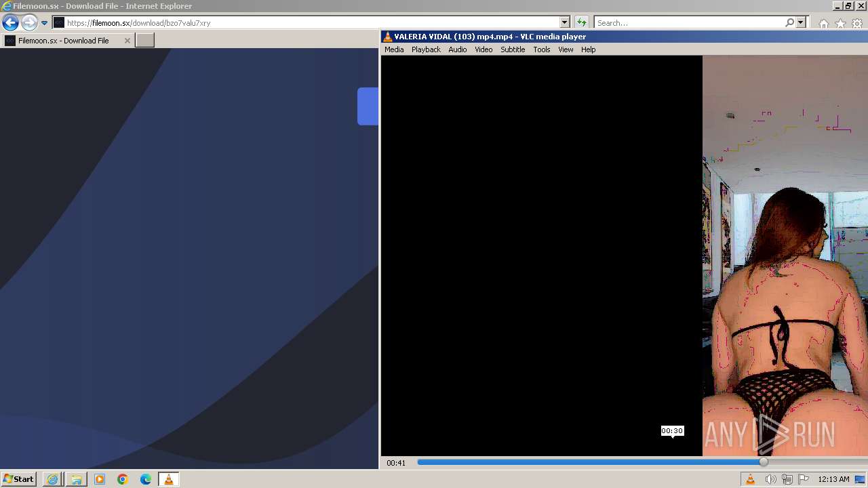Screen dimensions: 868x488
Task: Open Internet Explorer Tools gear
Action: coord(857,24)
